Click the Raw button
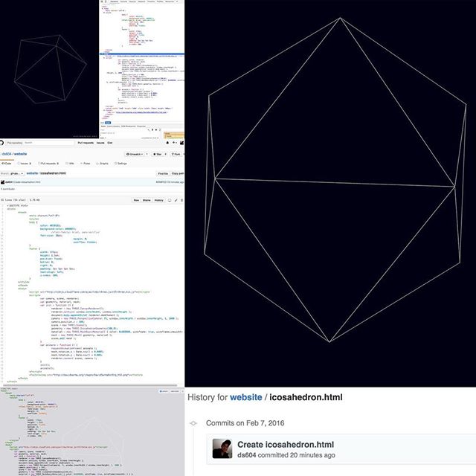This screenshot has height=476, width=476. pyautogui.click(x=136, y=200)
